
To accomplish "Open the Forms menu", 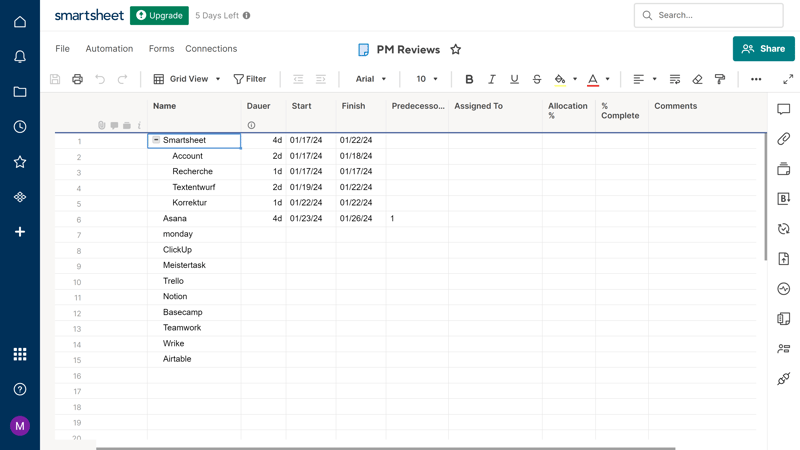I will 161,49.
